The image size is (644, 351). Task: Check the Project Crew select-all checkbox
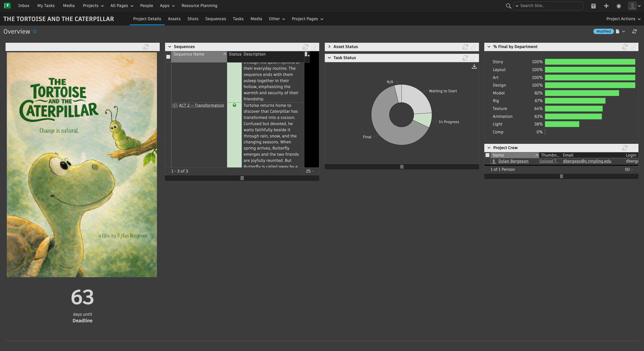487,155
